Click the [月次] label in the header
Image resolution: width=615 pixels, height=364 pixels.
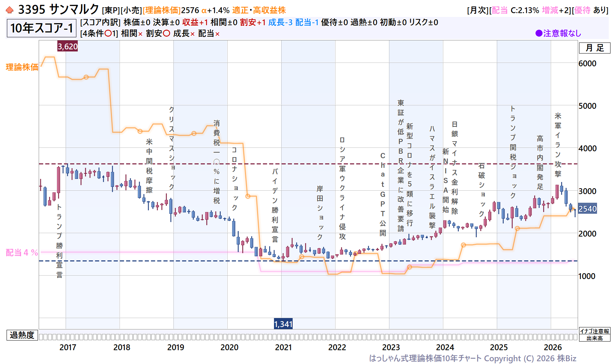pyautogui.click(x=478, y=10)
